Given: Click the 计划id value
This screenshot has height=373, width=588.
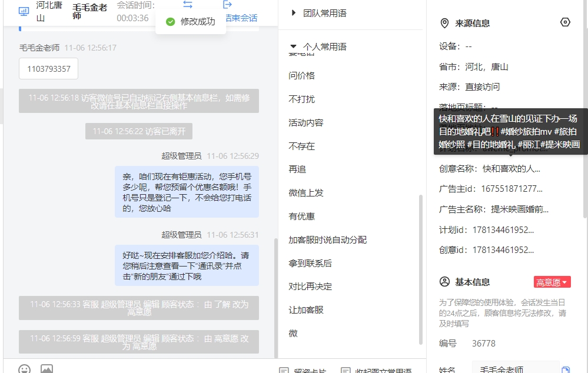Looking at the screenshot, I should pyautogui.click(x=503, y=230).
